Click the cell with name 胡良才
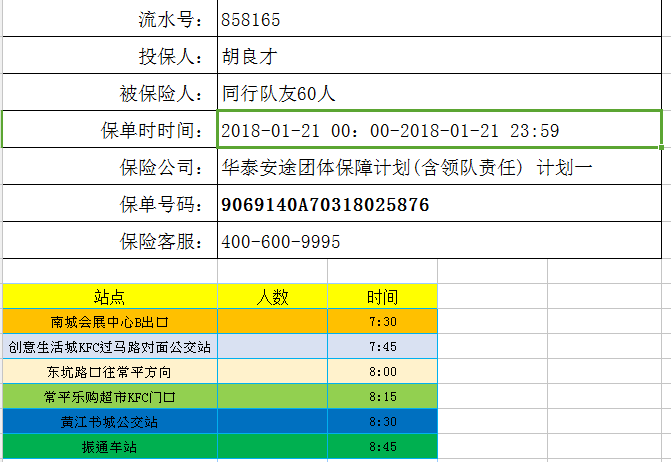Image resolution: width=671 pixels, height=462 pixels. [x=439, y=56]
